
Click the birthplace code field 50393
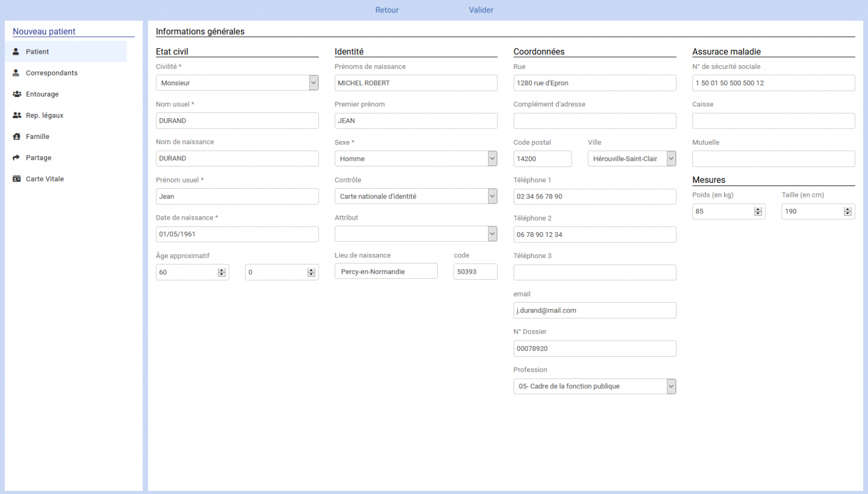[475, 271]
